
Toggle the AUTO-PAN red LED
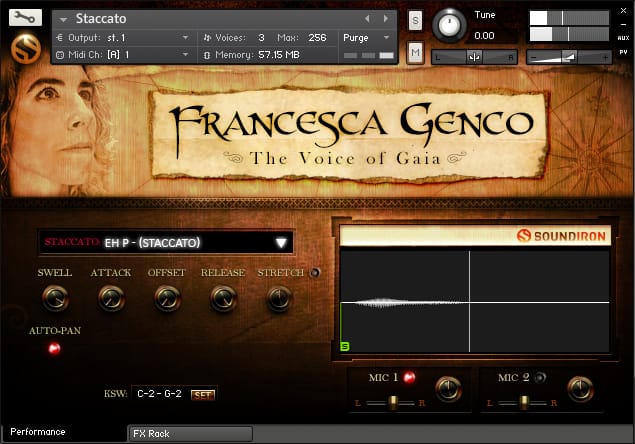tap(55, 348)
